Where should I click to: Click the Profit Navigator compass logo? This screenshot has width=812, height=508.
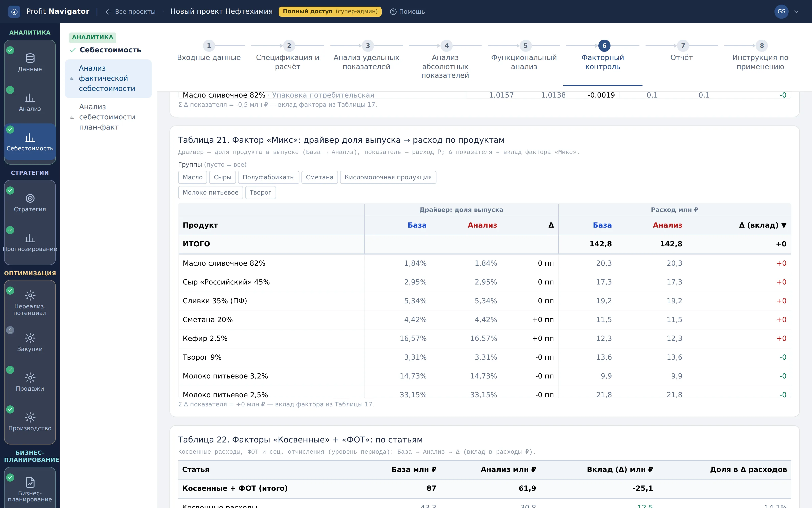14,12
